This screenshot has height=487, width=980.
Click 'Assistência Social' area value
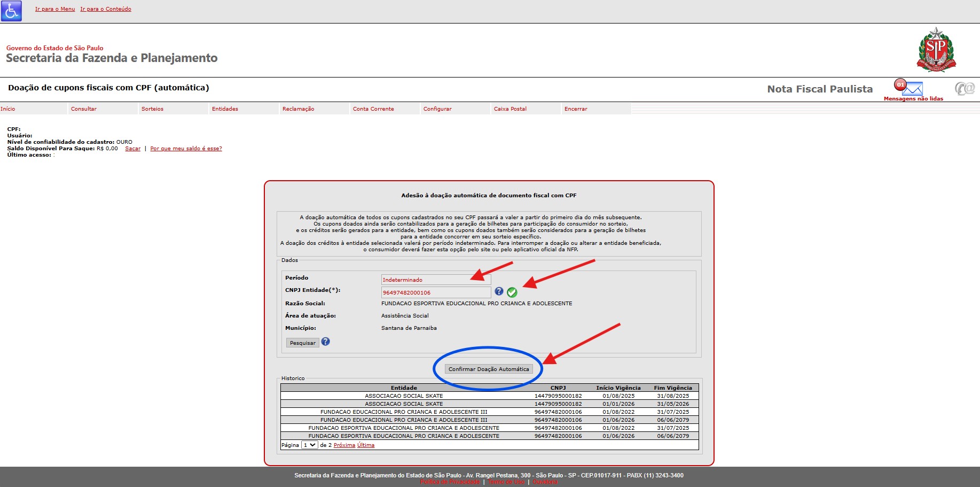tap(405, 316)
